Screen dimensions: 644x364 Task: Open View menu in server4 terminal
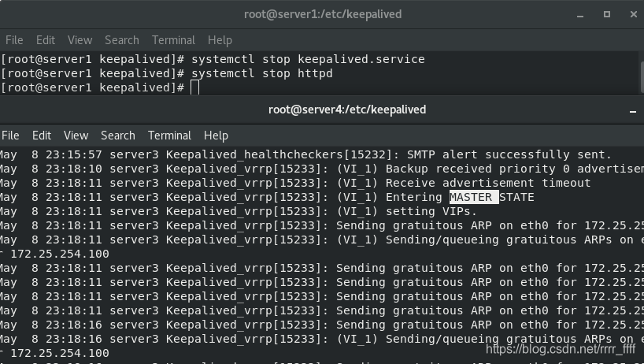pyautogui.click(x=76, y=136)
